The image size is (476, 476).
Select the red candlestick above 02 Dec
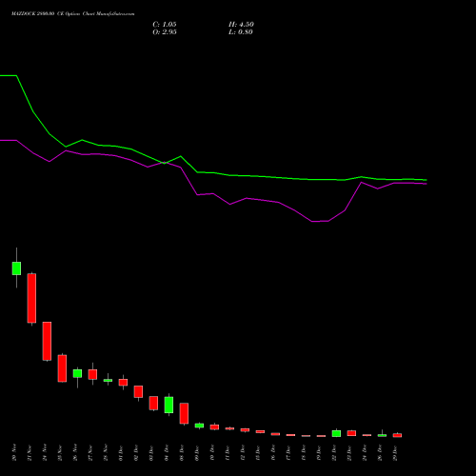pyautogui.click(x=138, y=391)
